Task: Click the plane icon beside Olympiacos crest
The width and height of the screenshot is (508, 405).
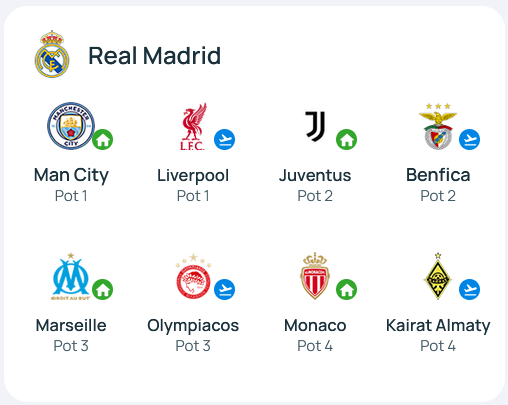Action: (x=224, y=289)
